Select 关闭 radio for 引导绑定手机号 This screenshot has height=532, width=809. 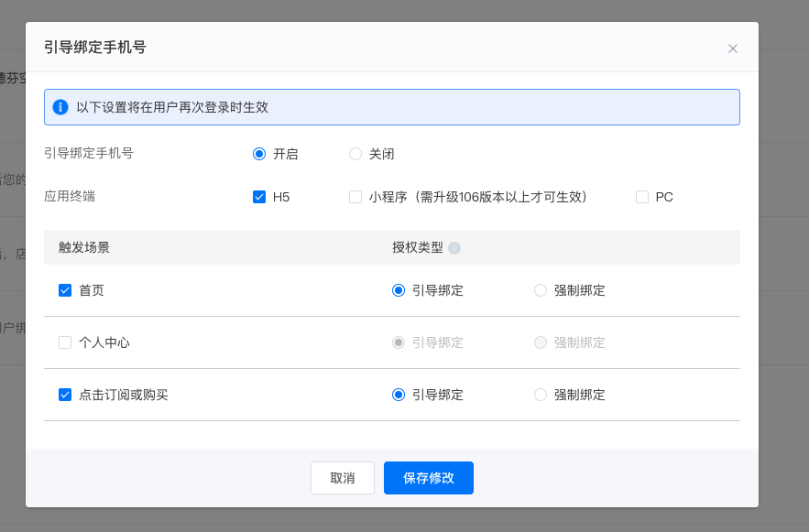click(355, 154)
